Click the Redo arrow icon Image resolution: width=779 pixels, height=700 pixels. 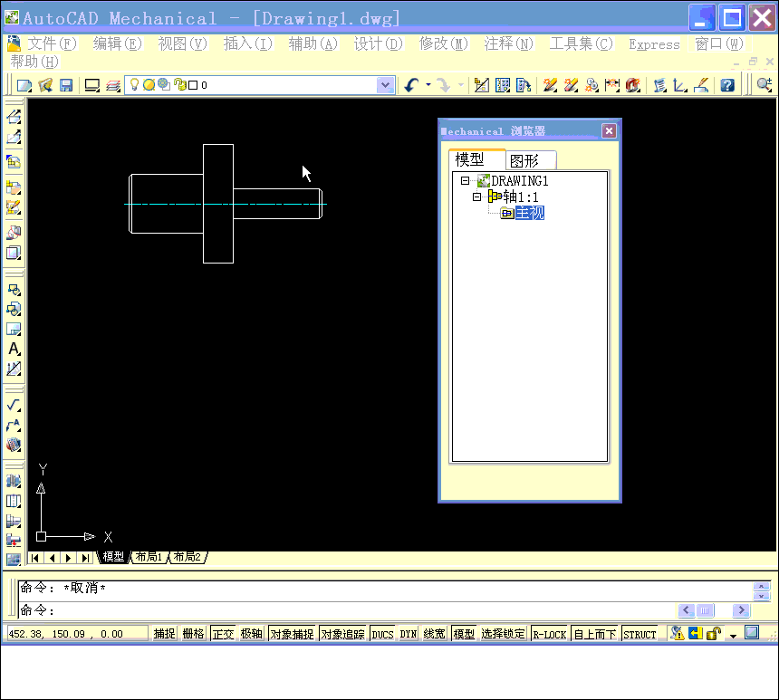pos(444,85)
